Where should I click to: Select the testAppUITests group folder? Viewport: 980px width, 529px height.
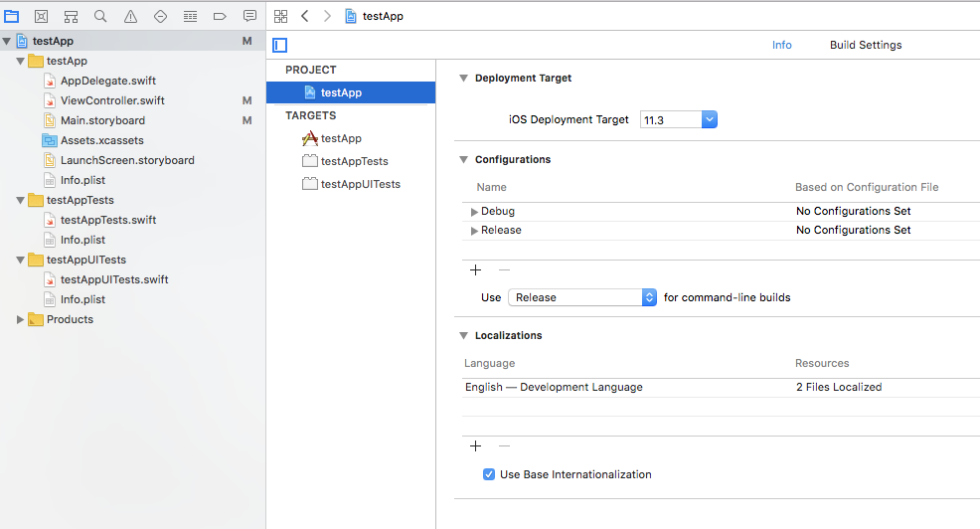[x=86, y=260]
